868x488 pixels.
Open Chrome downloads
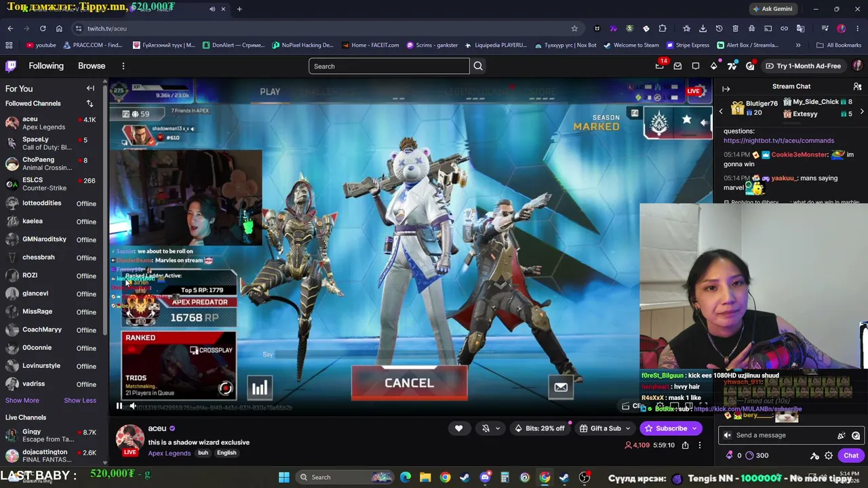pos(703,28)
